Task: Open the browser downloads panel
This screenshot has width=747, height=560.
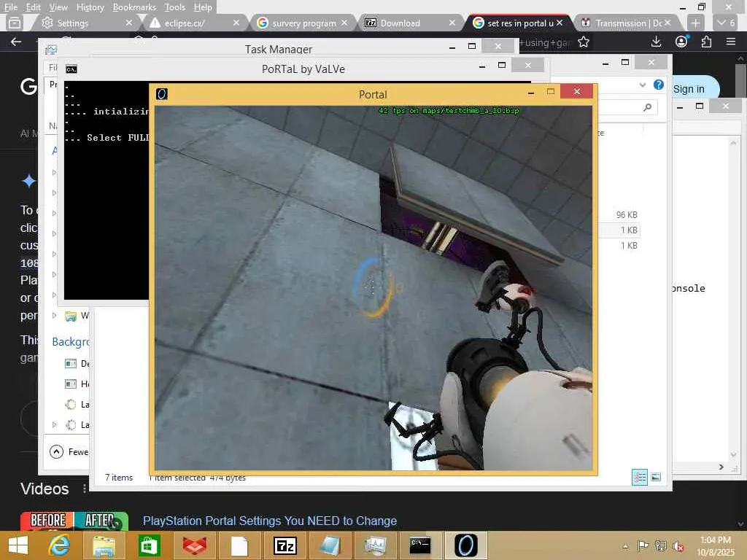Action: [x=656, y=42]
